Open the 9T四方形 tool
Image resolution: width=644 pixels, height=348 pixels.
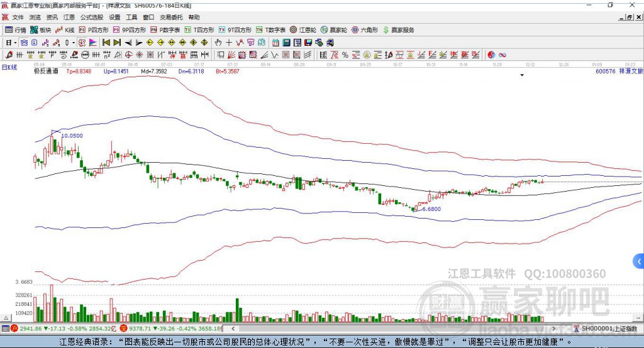pos(235,30)
